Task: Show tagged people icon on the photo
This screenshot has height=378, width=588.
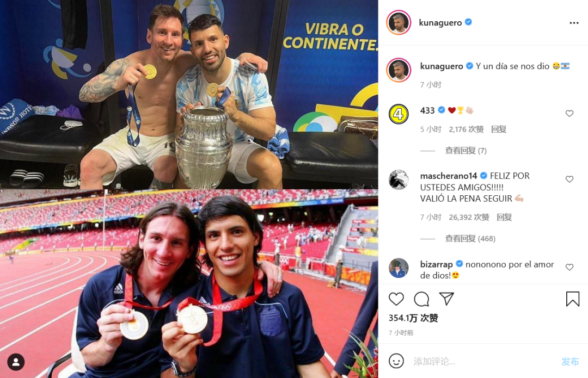Action: click(x=16, y=362)
